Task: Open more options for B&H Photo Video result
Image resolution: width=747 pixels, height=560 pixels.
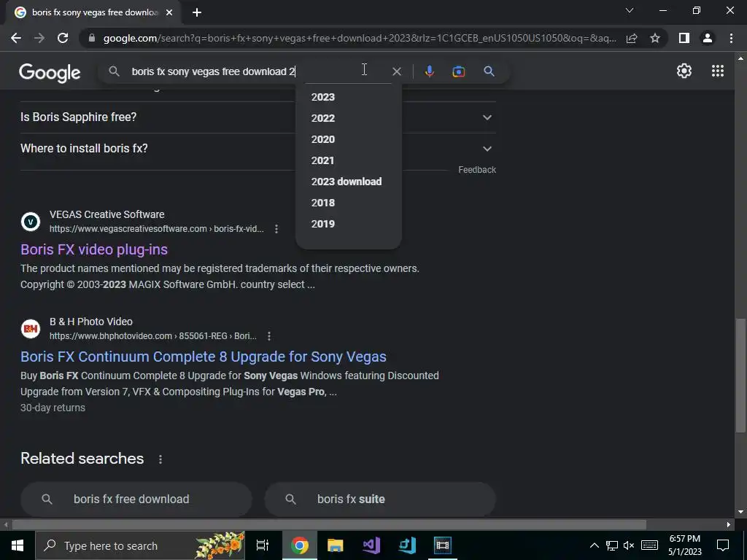Action: pyautogui.click(x=269, y=336)
